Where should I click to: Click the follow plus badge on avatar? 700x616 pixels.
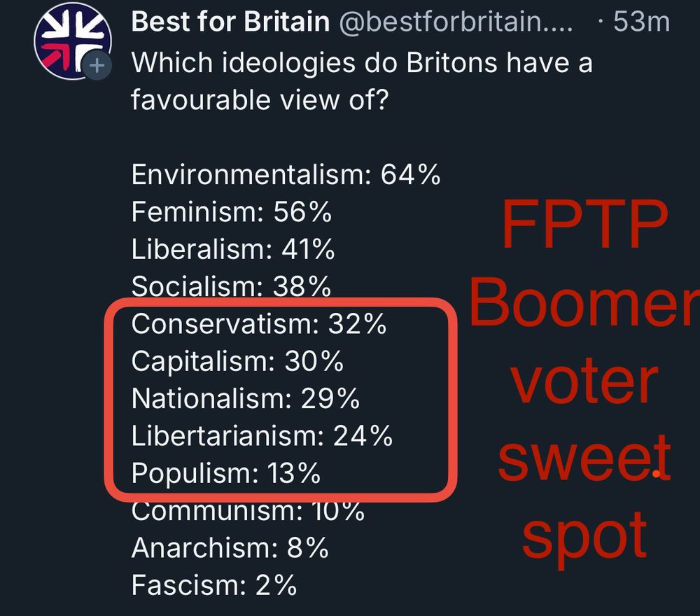(x=97, y=66)
